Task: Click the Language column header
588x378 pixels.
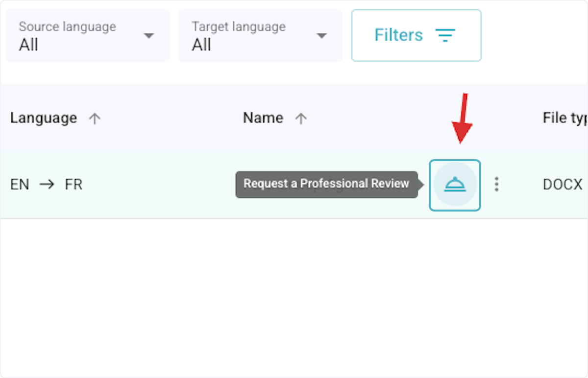Action: coord(44,118)
